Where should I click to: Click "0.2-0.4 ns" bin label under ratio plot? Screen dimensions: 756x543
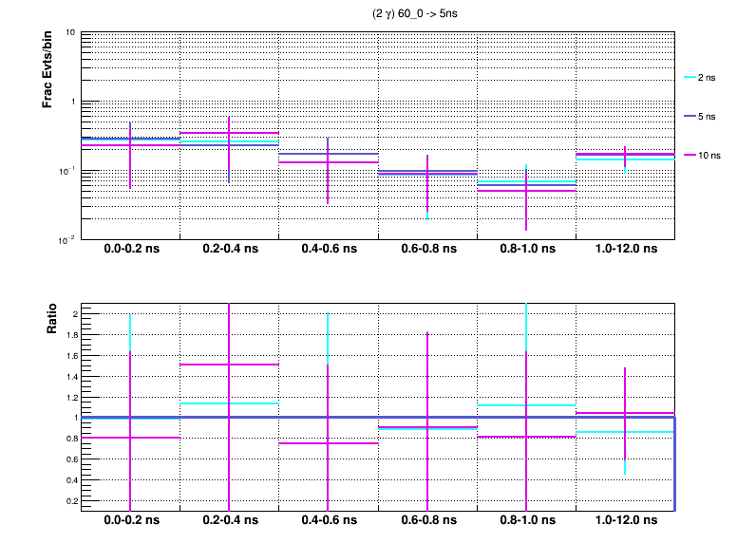point(229,521)
